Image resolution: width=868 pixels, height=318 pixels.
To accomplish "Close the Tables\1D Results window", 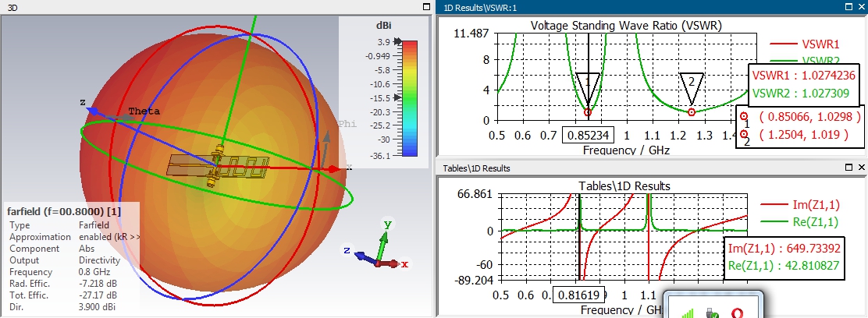I will coord(861,168).
